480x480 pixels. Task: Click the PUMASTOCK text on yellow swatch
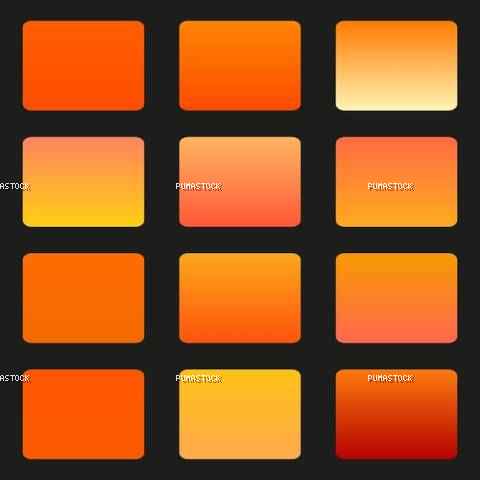(x=199, y=379)
